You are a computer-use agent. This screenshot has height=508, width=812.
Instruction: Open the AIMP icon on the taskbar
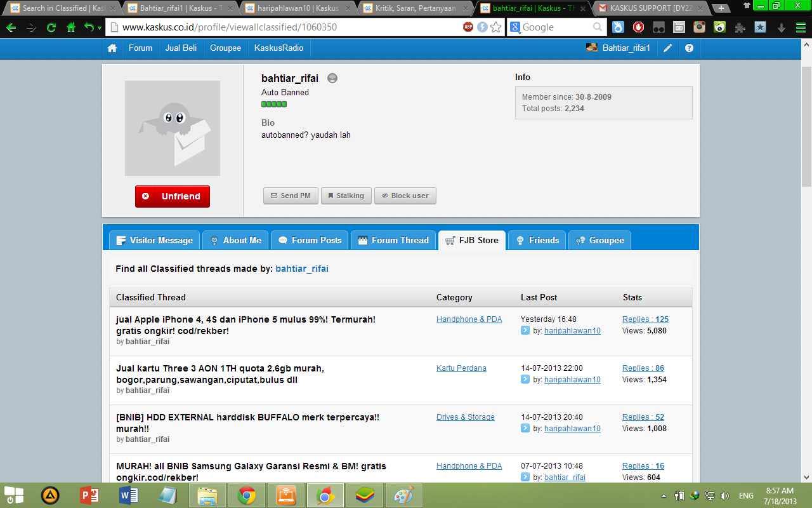click(50, 495)
